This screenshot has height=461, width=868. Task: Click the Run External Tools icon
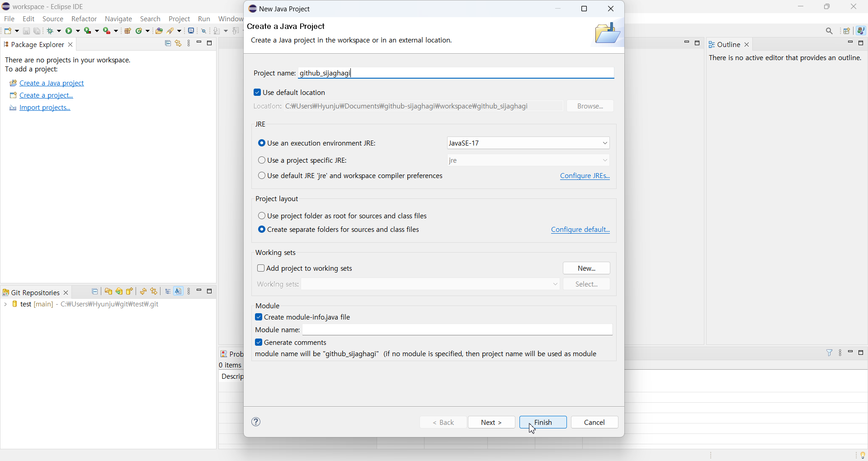click(107, 31)
